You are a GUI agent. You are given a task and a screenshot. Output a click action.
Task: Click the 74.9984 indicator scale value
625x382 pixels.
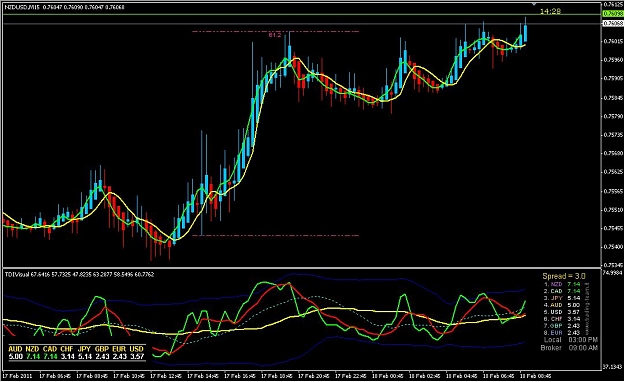(613, 273)
